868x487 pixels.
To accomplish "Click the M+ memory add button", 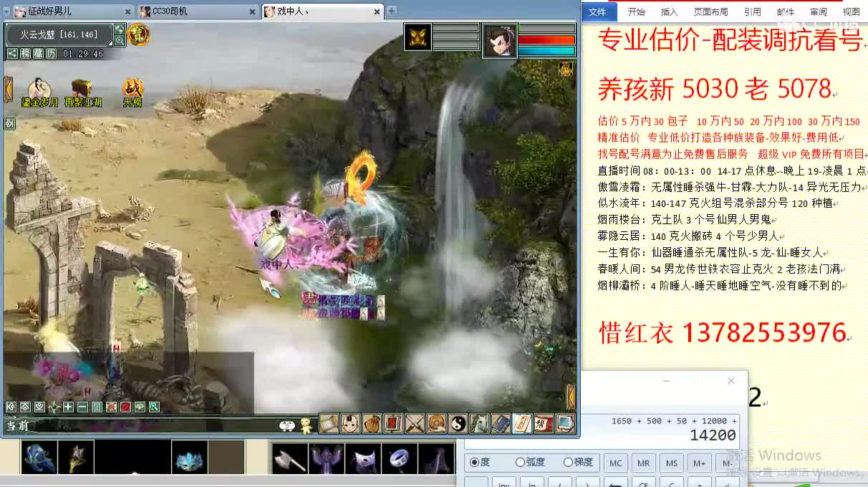I will tap(700, 463).
